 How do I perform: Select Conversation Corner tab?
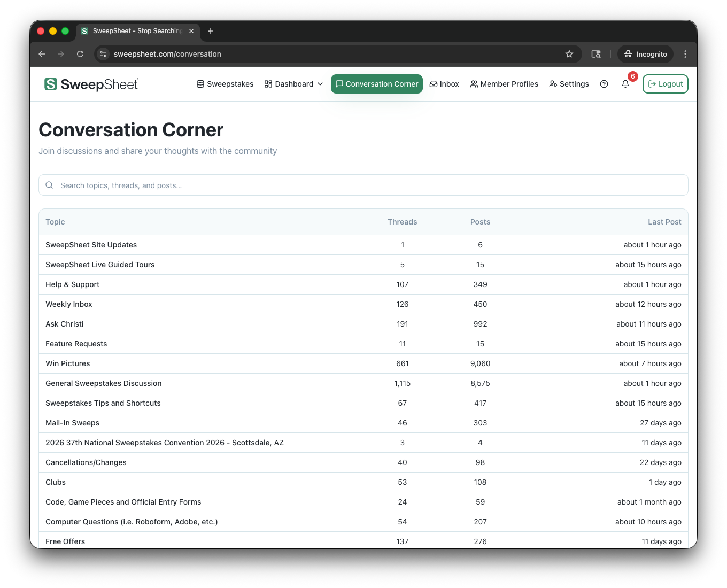(377, 84)
